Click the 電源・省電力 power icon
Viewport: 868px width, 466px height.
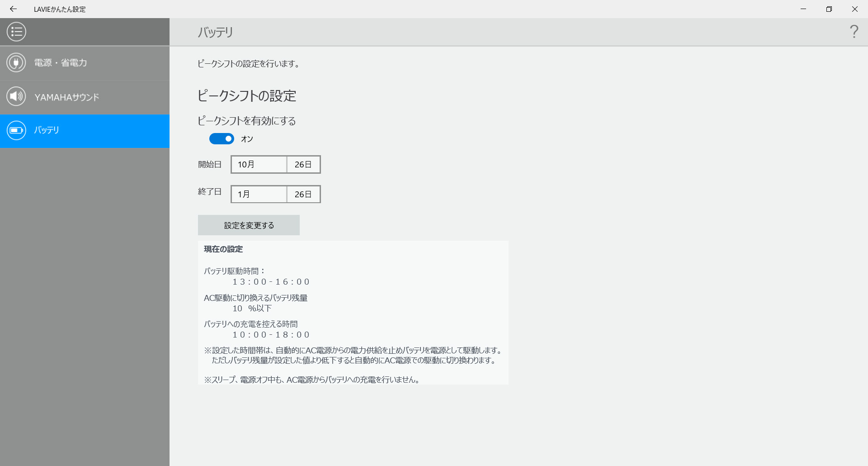16,63
